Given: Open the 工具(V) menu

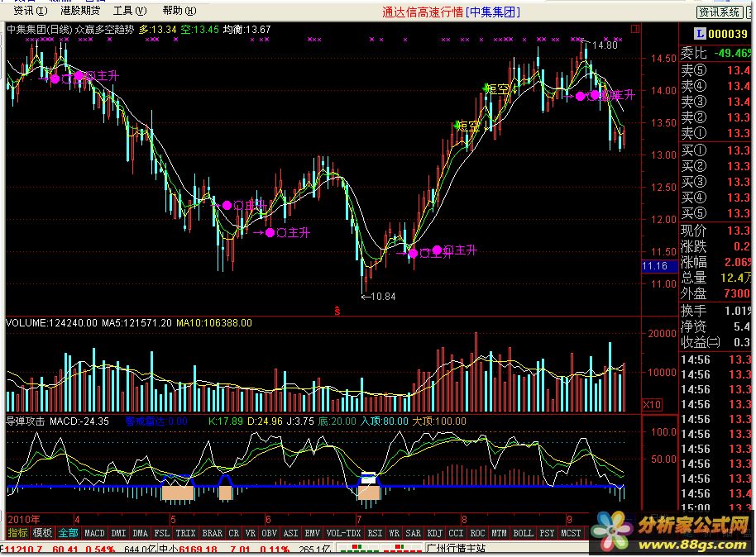Looking at the screenshot, I should tap(130, 11).
